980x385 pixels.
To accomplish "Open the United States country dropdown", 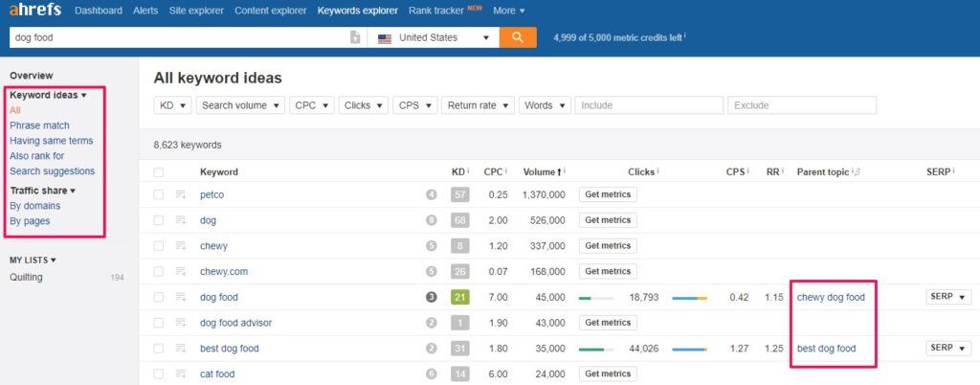I will pos(434,37).
